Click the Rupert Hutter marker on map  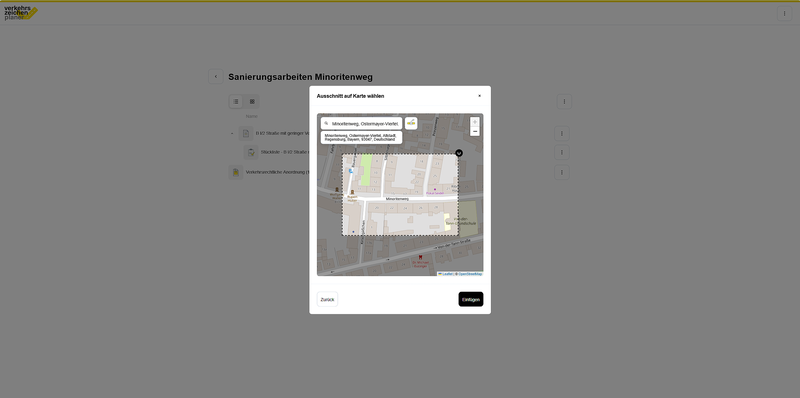(x=352, y=192)
